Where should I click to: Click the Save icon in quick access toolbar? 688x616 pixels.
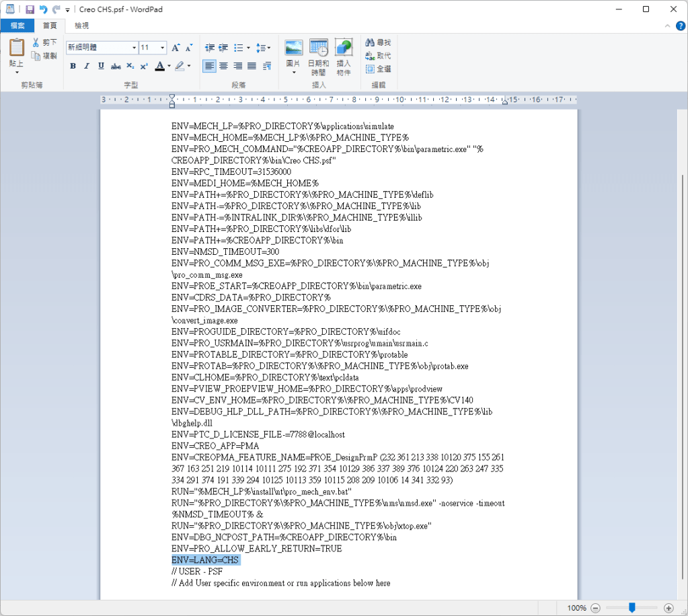tap(30, 9)
